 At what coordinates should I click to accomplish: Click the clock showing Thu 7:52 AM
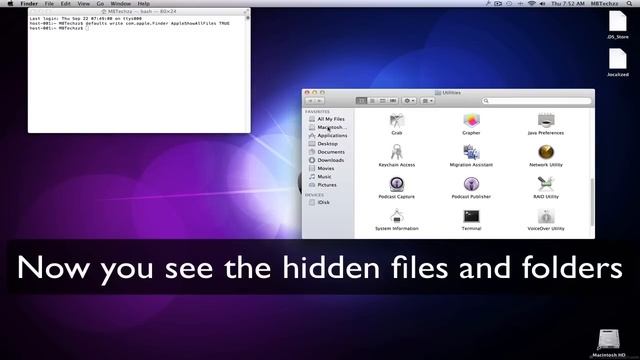568,3
